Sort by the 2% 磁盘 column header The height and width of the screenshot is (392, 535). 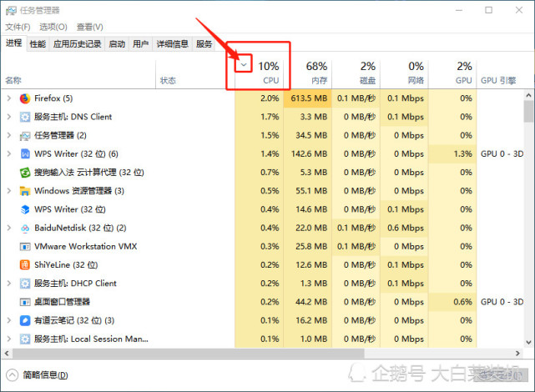[x=356, y=73]
